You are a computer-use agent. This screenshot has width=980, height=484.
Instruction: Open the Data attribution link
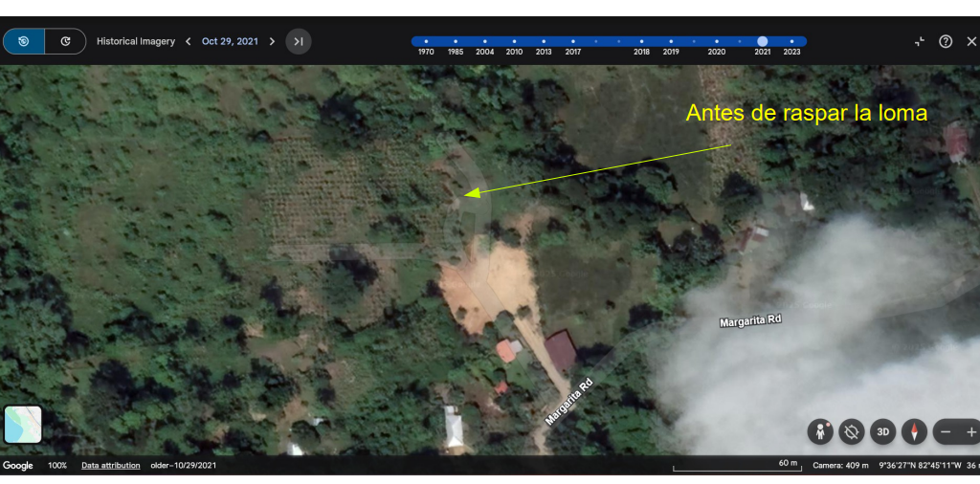(110, 466)
